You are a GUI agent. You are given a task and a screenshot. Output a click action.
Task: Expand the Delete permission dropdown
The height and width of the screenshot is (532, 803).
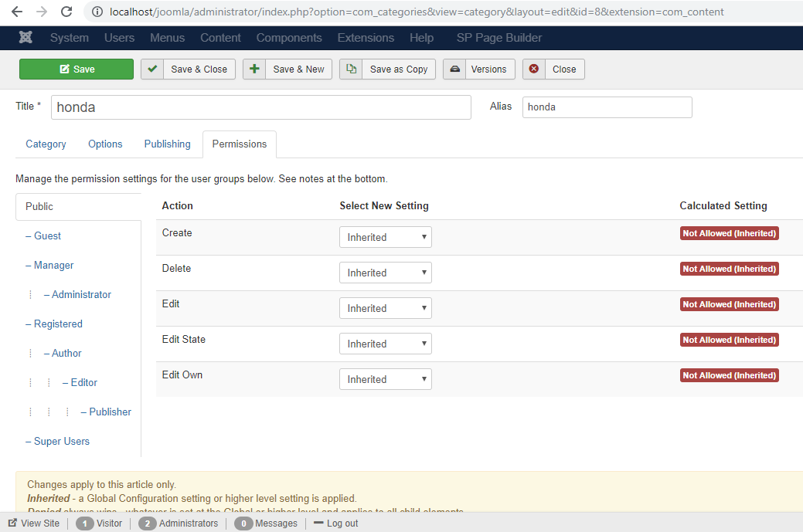(385, 273)
